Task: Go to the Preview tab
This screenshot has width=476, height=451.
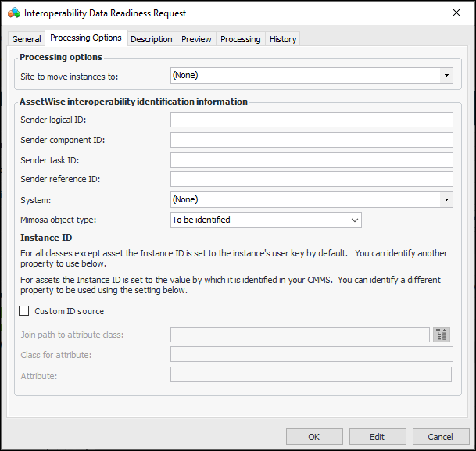Action: [x=196, y=39]
